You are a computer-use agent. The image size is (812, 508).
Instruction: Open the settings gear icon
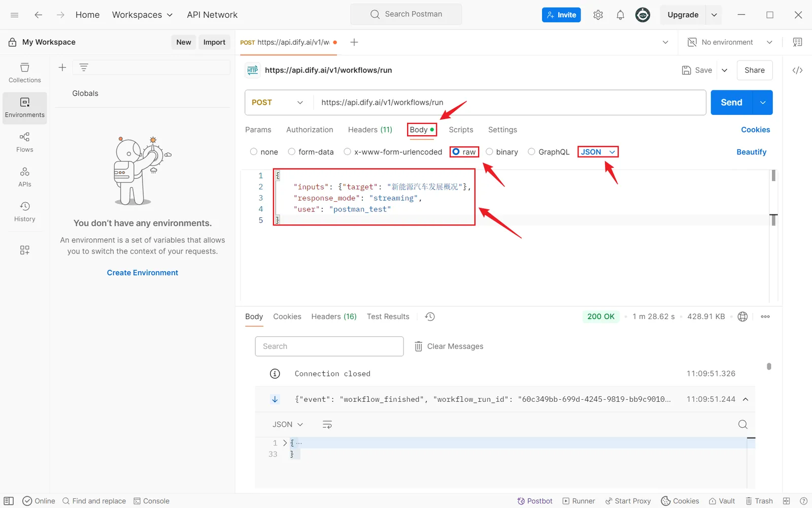click(598, 15)
